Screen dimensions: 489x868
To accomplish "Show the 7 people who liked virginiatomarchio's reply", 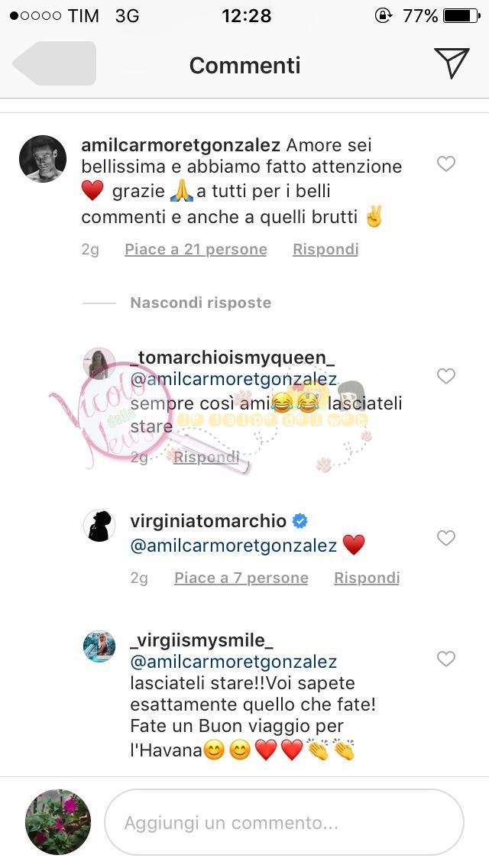I will click(241, 578).
